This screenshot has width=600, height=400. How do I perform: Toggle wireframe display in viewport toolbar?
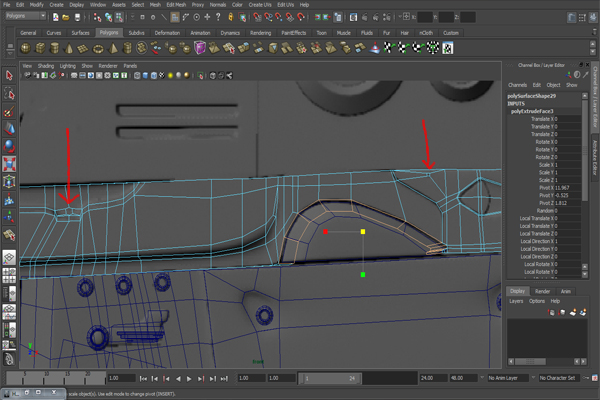click(137, 75)
